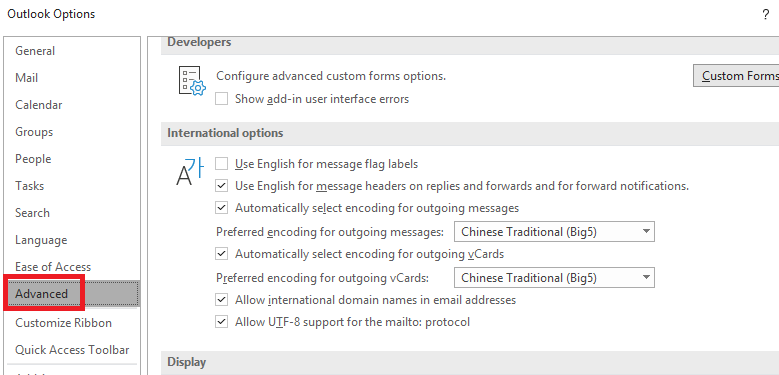779x375 pixels.
Task: Uncheck Allow UTF-8 support for mailto protocol
Action: [222, 322]
